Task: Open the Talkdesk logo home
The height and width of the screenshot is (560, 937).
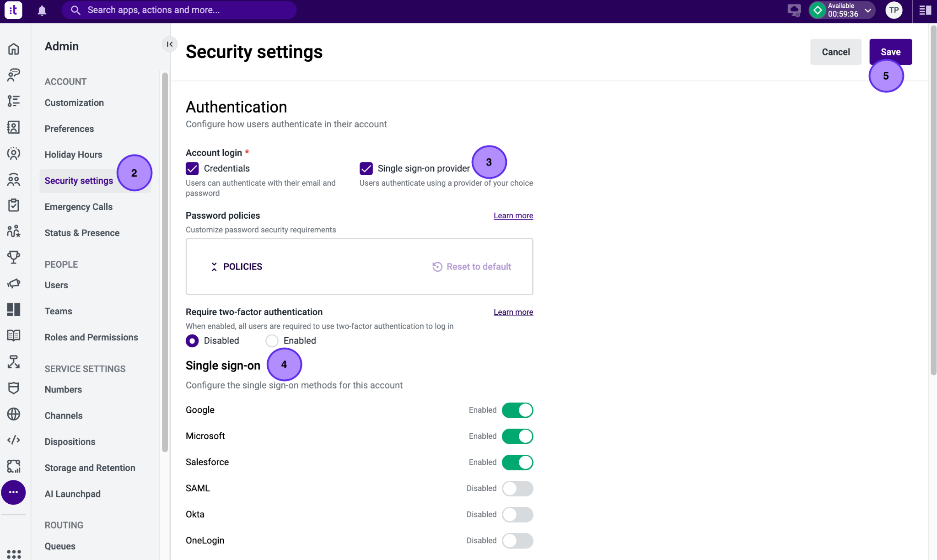Action: pyautogui.click(x=13, y=10)
